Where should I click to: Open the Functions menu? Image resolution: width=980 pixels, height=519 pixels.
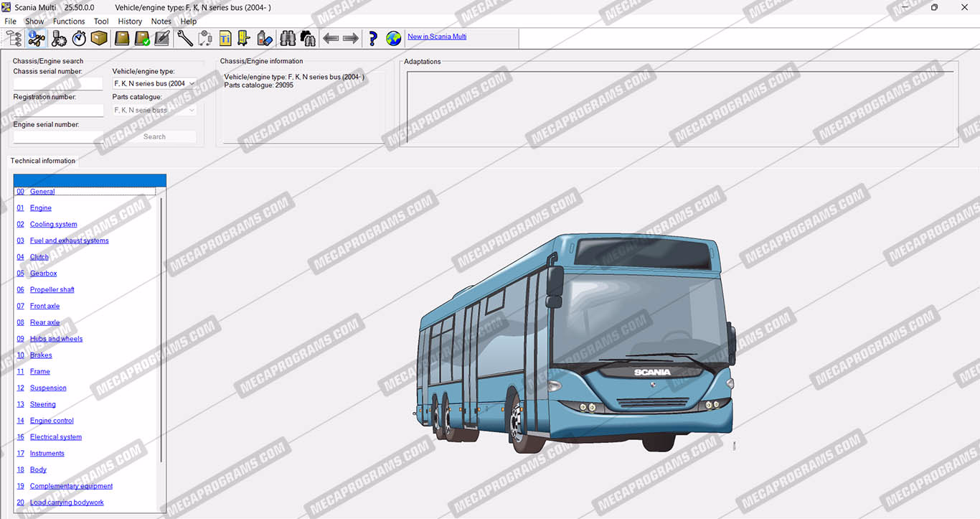(69, 22)
